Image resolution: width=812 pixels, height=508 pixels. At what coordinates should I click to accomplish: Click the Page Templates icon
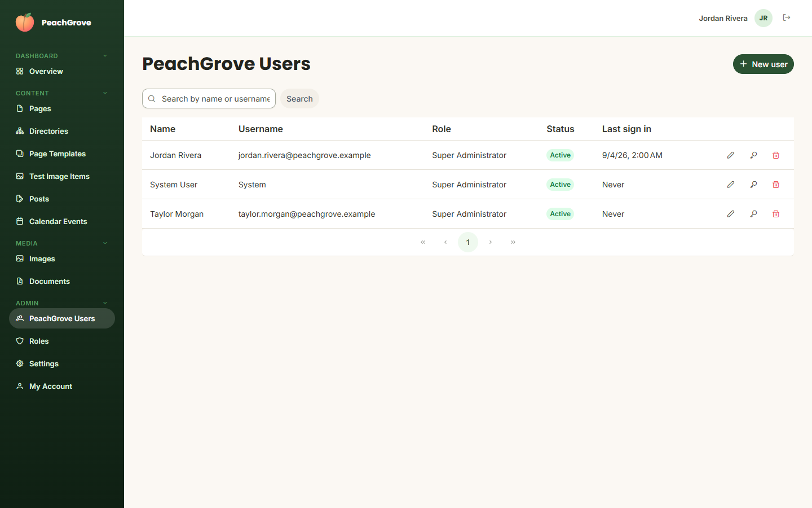(20, 154)
